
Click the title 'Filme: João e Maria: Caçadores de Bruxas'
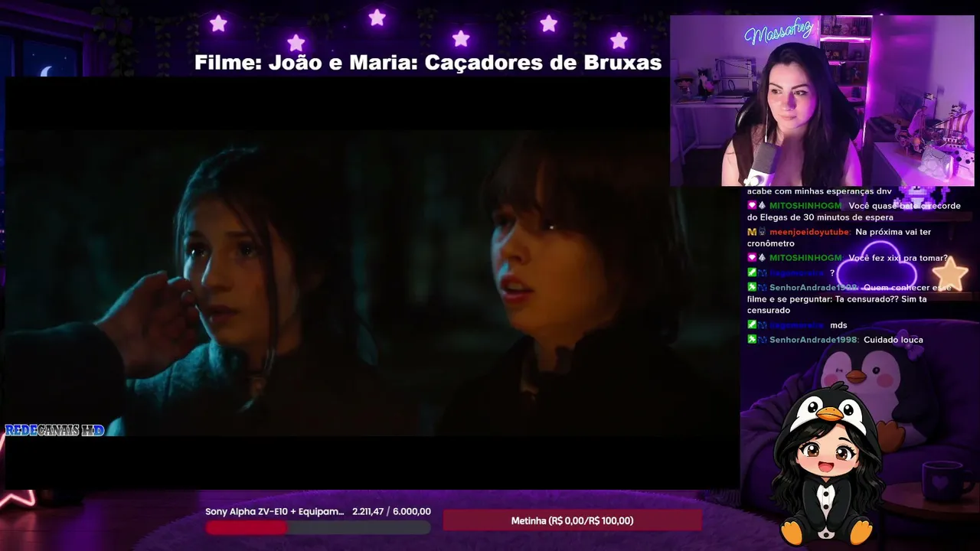tap(428, 63)
